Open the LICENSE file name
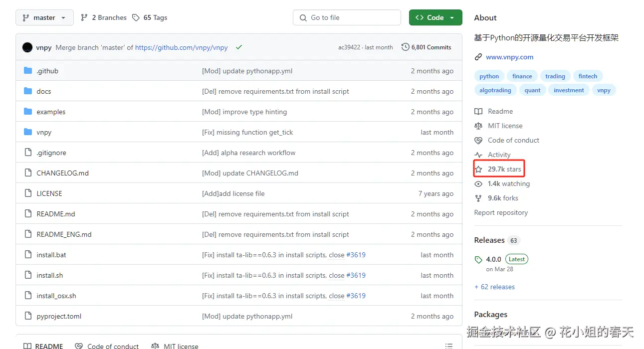 pyautogui.click(x=49, y=193)
